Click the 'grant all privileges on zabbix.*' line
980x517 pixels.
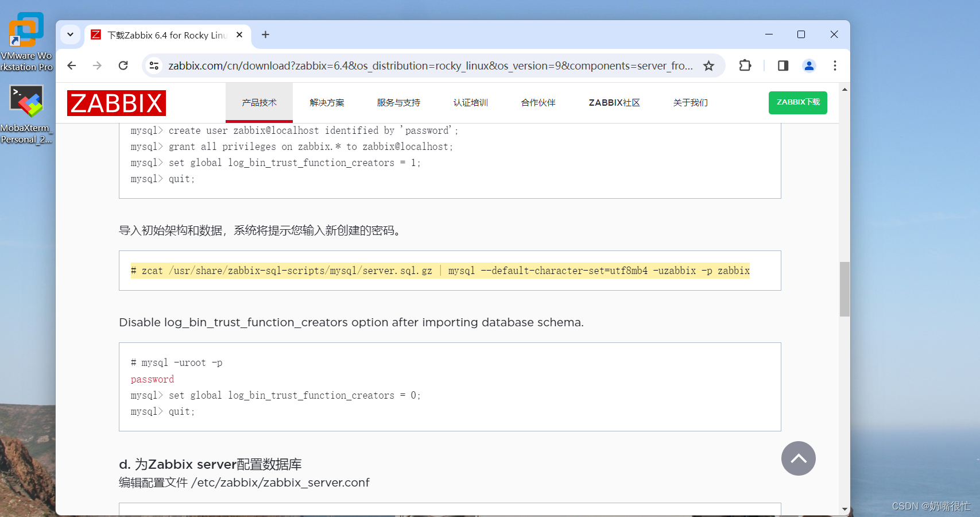(292, 146)
